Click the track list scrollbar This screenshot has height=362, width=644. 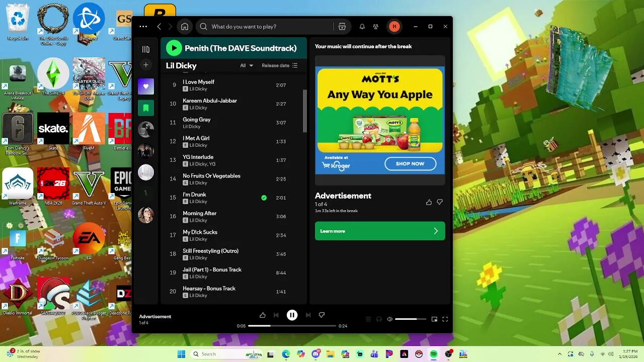(304, 111)
